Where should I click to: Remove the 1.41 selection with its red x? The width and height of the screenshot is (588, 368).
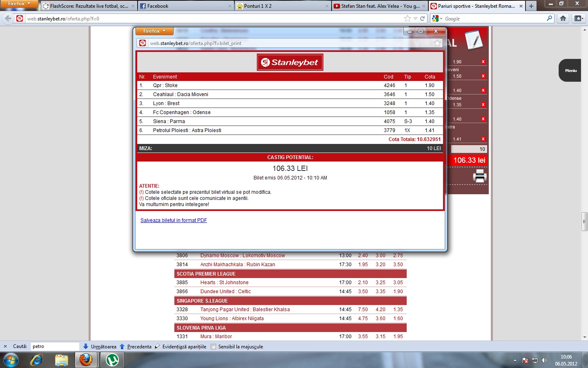483,139
